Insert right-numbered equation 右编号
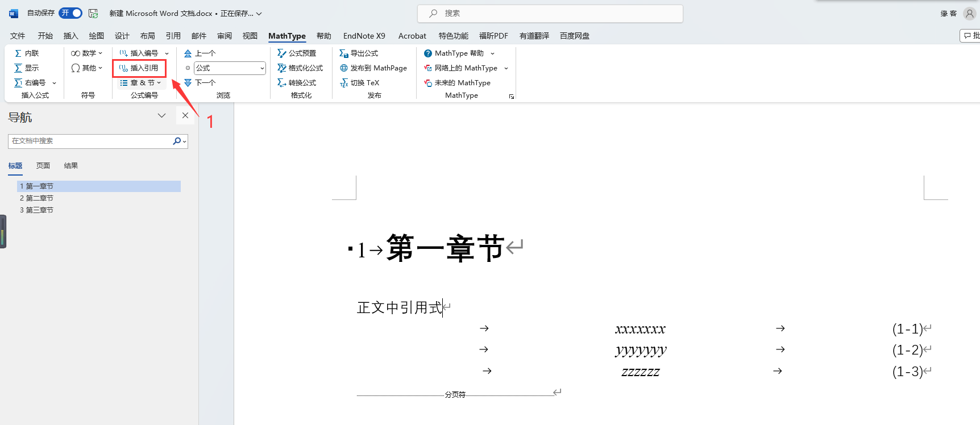Screen dimensions: 980x425 [x=31, y=83]
